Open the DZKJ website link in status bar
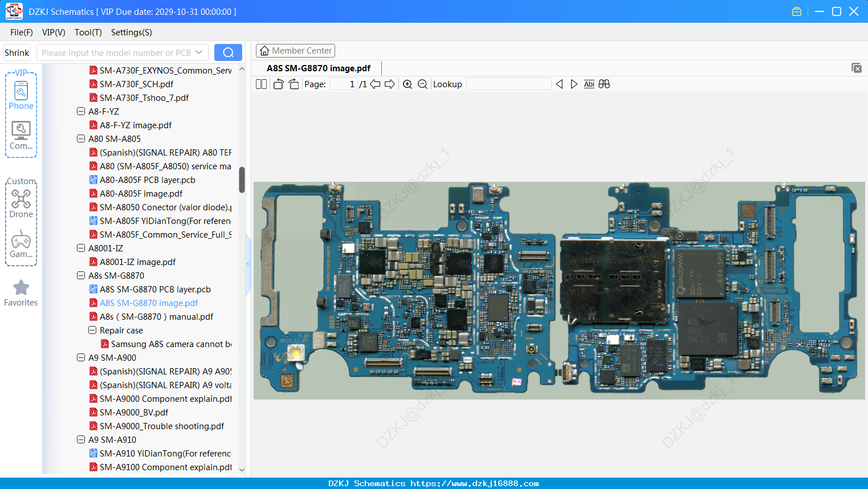The image size is (868, 489). pyautogui.click(x=475, y=483)
